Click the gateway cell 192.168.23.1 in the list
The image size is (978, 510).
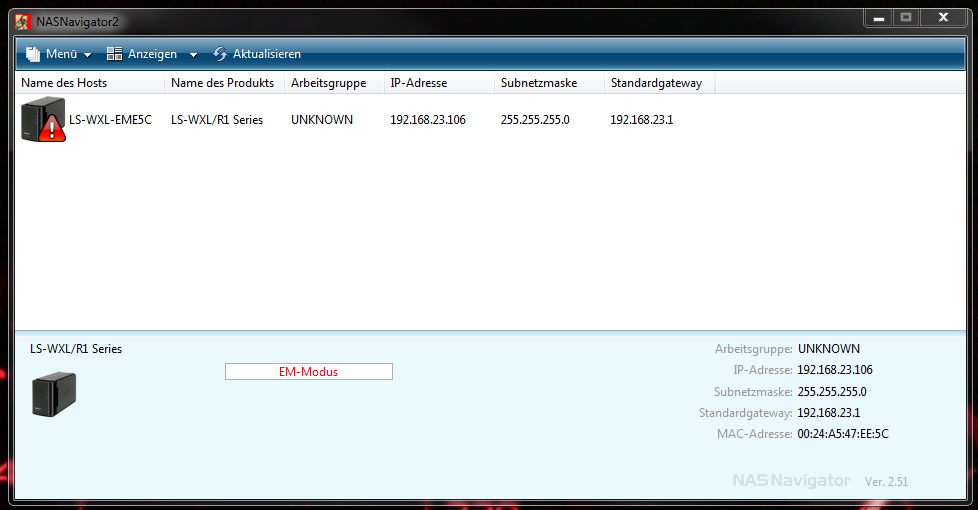(642, 120)
